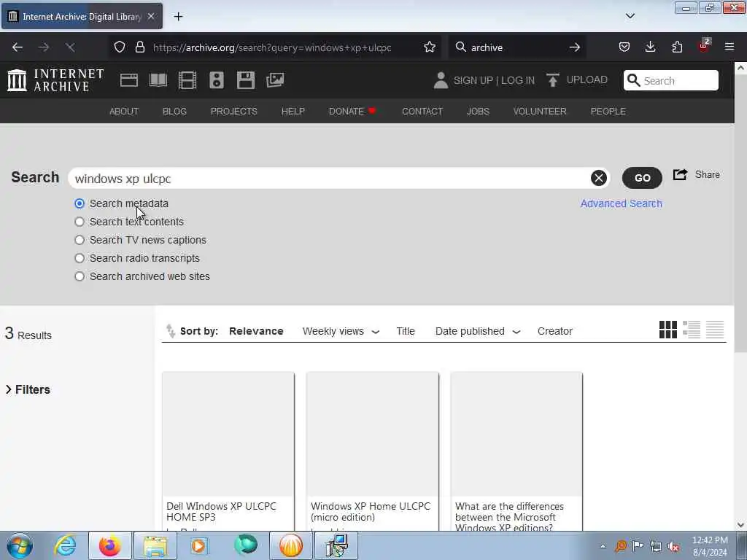Viewport: 747px width, 560px height.
Task: Sort results by Relevance
Action: [256, 331]
